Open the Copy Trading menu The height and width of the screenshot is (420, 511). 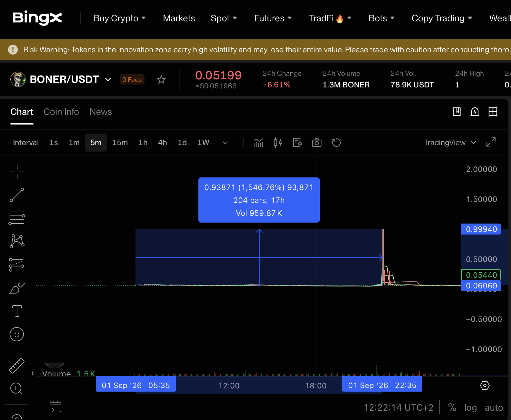click(x=442, y=18)
